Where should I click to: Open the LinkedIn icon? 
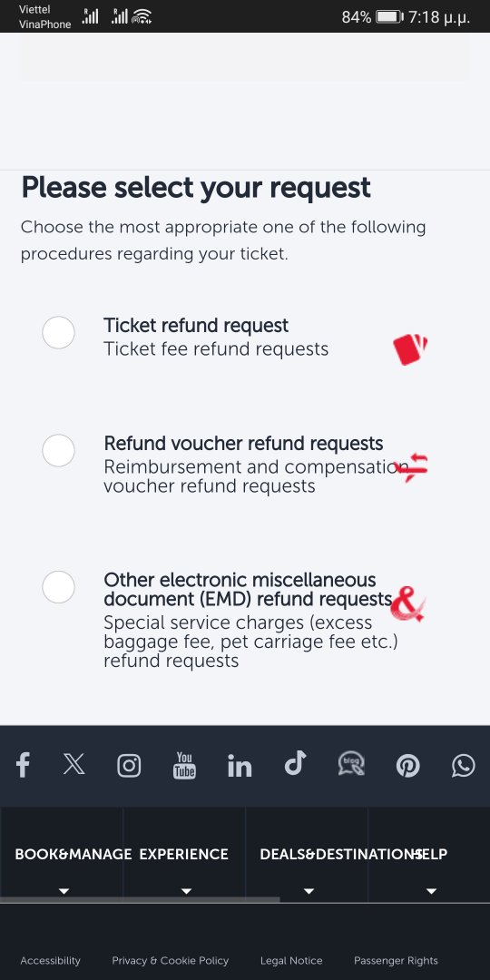coord(240,766)
